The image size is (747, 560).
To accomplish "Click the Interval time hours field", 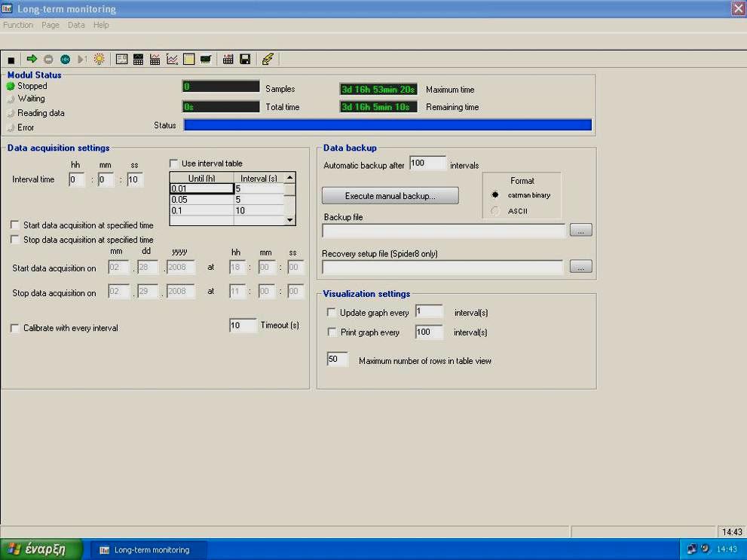I will [76, 179].
